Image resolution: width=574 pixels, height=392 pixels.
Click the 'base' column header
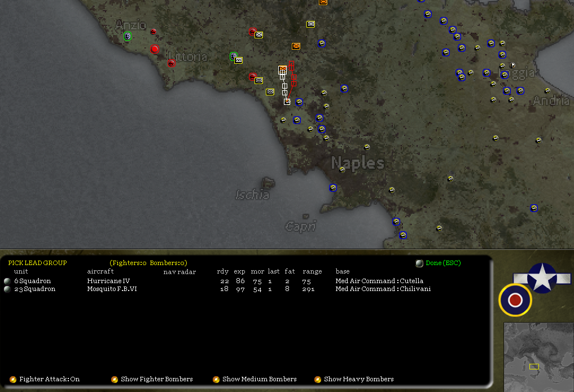pos(343,271)
